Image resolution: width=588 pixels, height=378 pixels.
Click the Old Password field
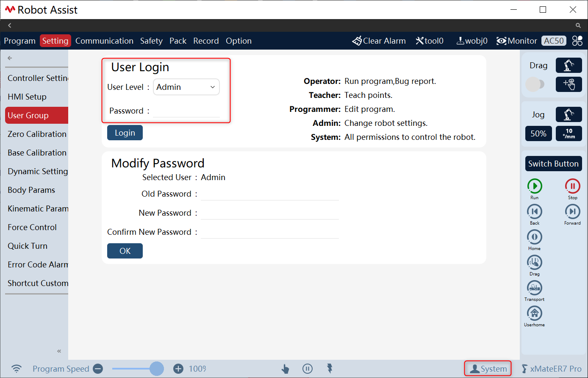click(x=269, y=194)
